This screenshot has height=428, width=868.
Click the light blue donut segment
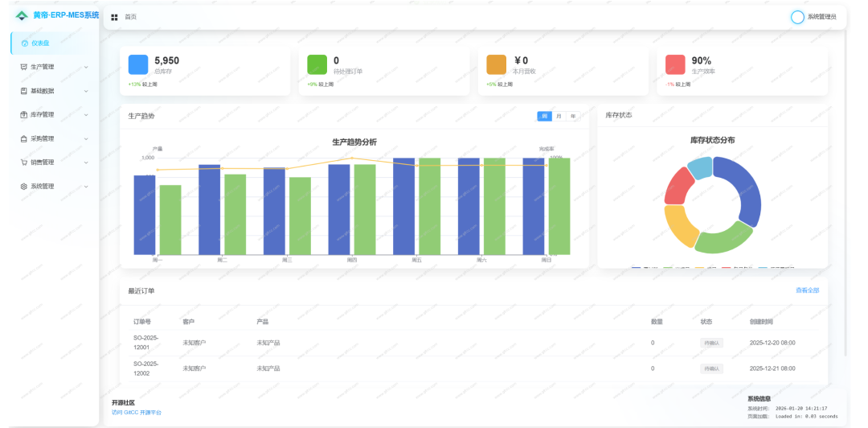click(x=700, y=167)
